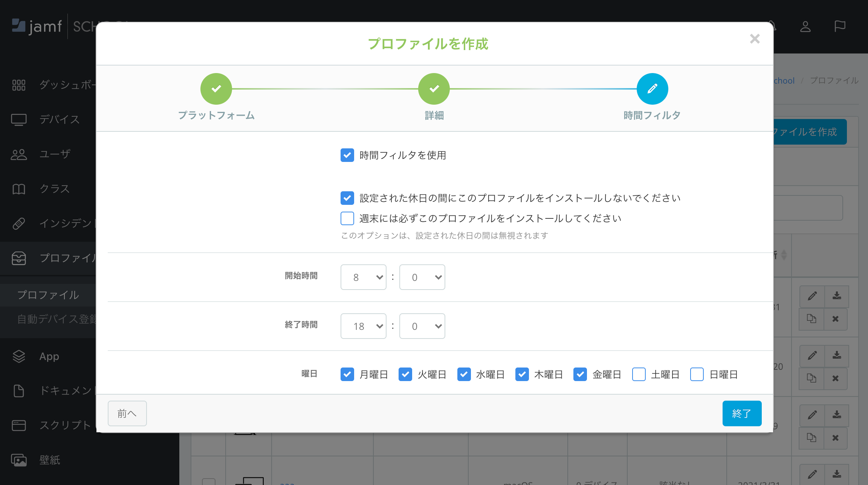Screen dimensions: 868x485
Task: Click the dashboard grid icon
Action: pyautogui.click(x=19, y=85)
